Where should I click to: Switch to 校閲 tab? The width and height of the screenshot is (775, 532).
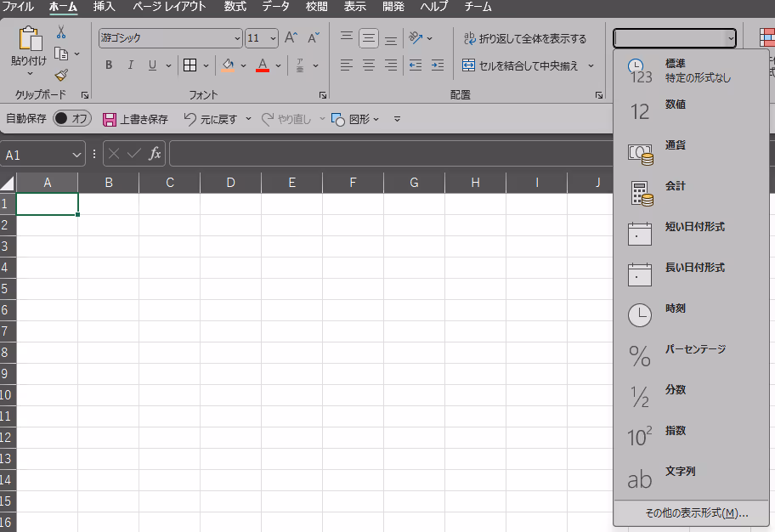pyautogui.click(x=316, y=7)
